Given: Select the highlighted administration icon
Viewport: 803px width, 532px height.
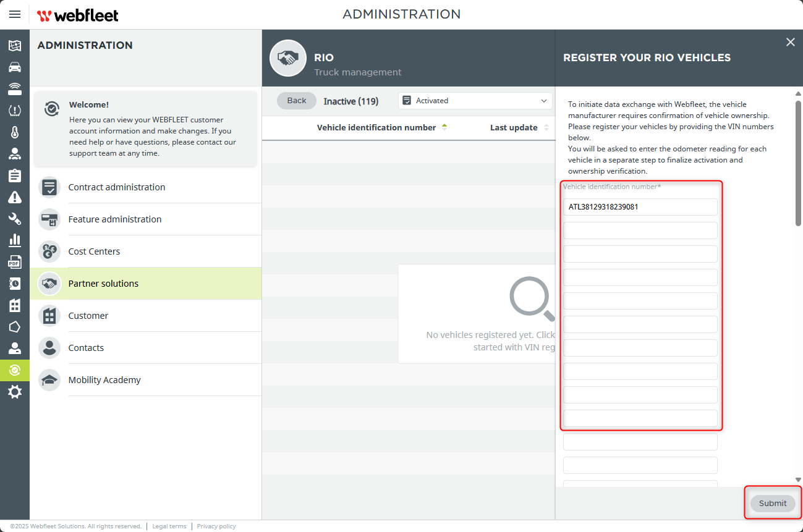Looking at the screenshot, I should tap(15, 370).
